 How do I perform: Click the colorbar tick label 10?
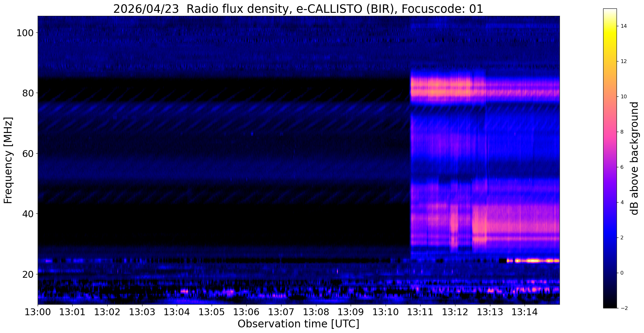pyautogui.click(x=624, y=97)
